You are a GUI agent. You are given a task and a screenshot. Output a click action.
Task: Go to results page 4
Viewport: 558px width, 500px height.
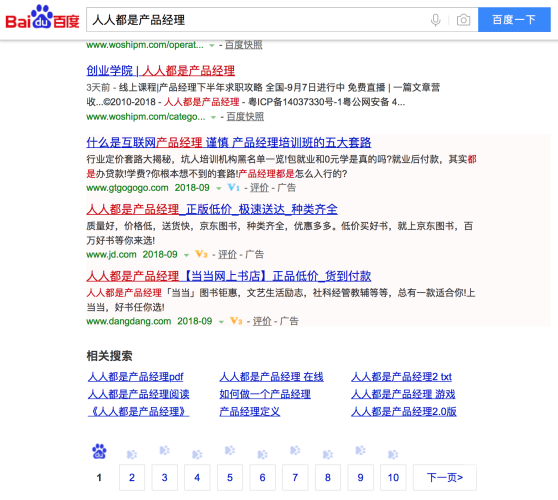197,477
